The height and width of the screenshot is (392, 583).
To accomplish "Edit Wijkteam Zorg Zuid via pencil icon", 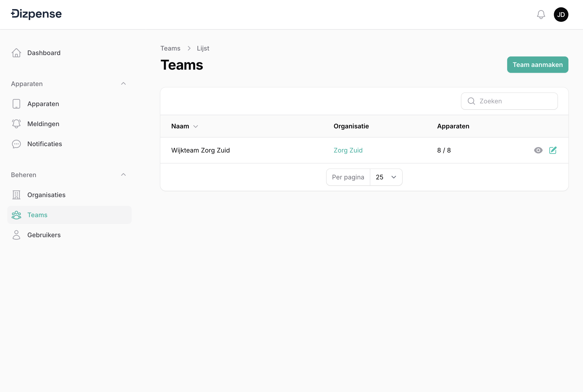I will [x=553, y=150].
